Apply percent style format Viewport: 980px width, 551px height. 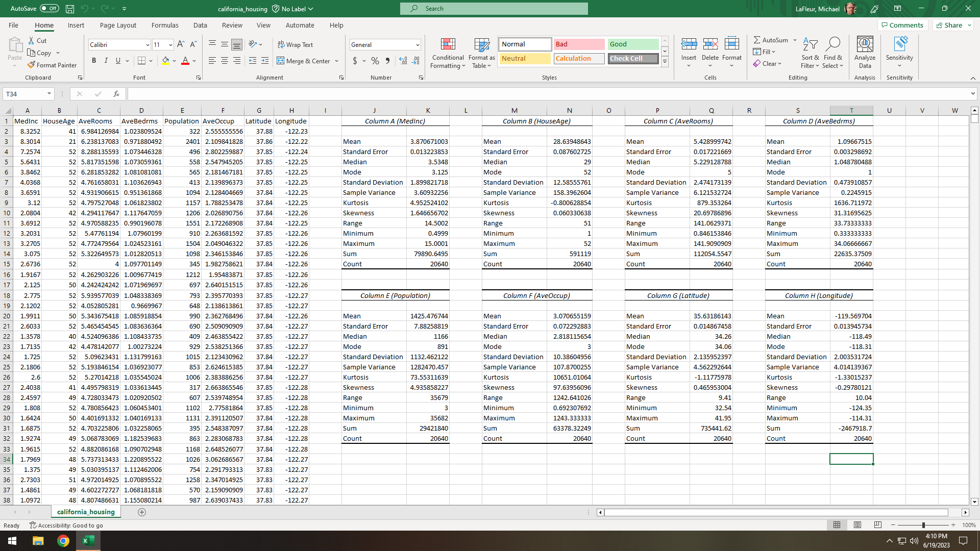point(375,61)
